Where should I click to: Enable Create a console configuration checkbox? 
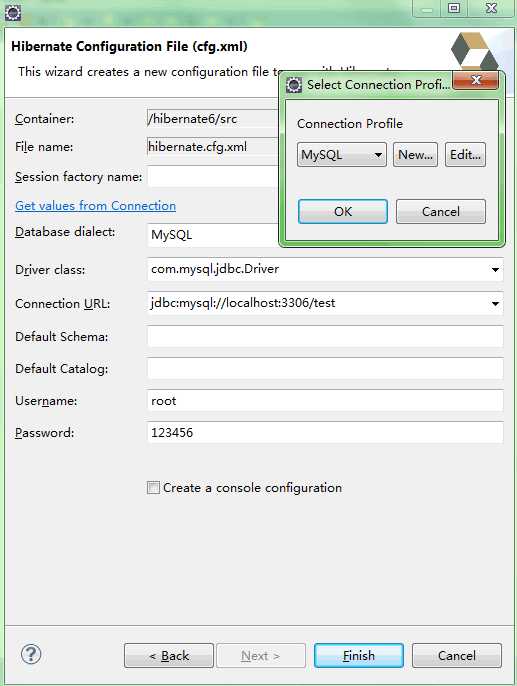(153, 487)
